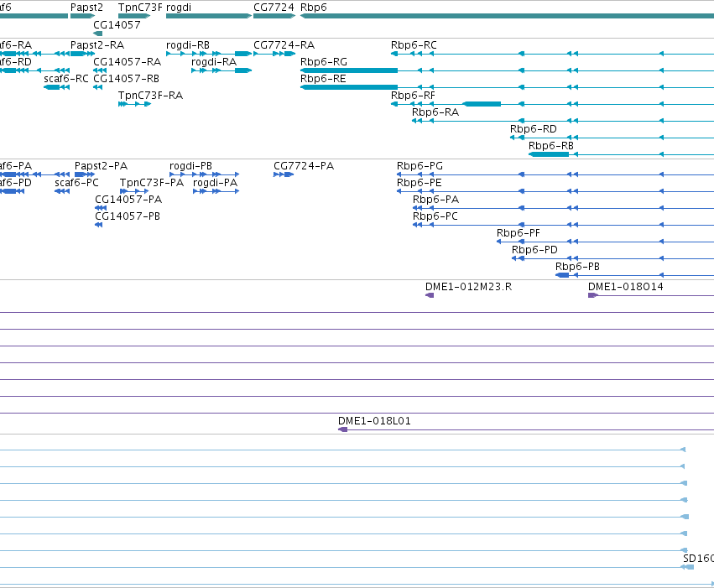Select the Rbp6 gene label
The image size is (714, 588).
tap(314, 8)
